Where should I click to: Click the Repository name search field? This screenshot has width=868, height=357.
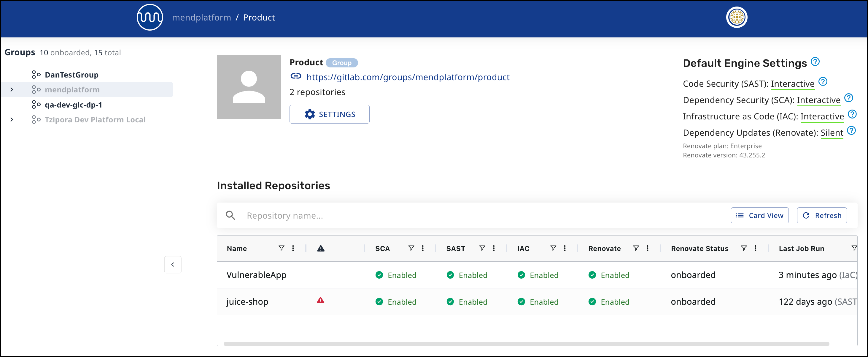coord(485,215)
